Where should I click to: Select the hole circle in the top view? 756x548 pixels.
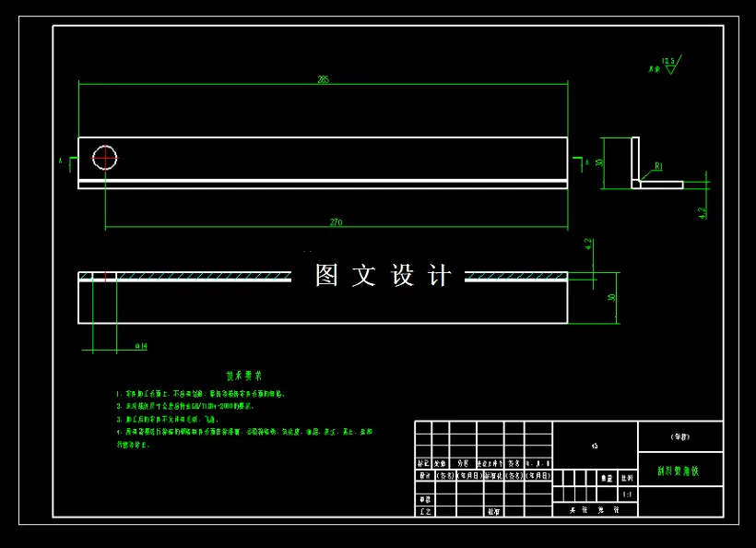point(104,158)
